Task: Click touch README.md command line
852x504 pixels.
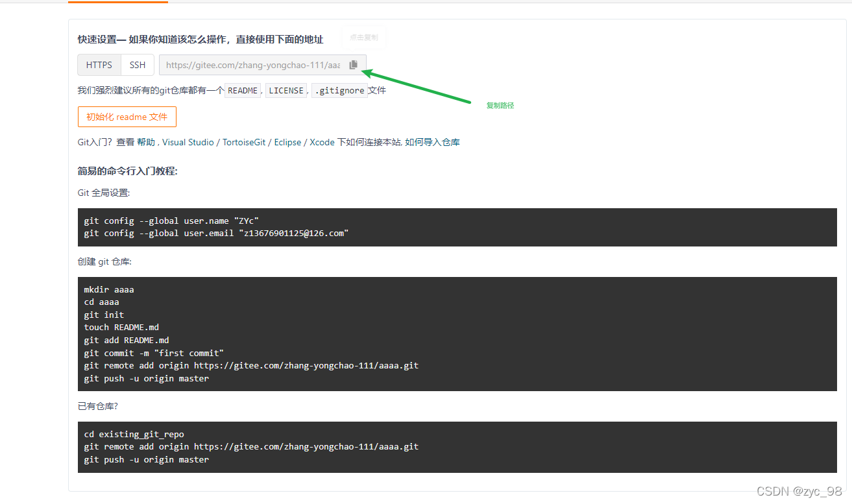Action: [x=121, y=327]
